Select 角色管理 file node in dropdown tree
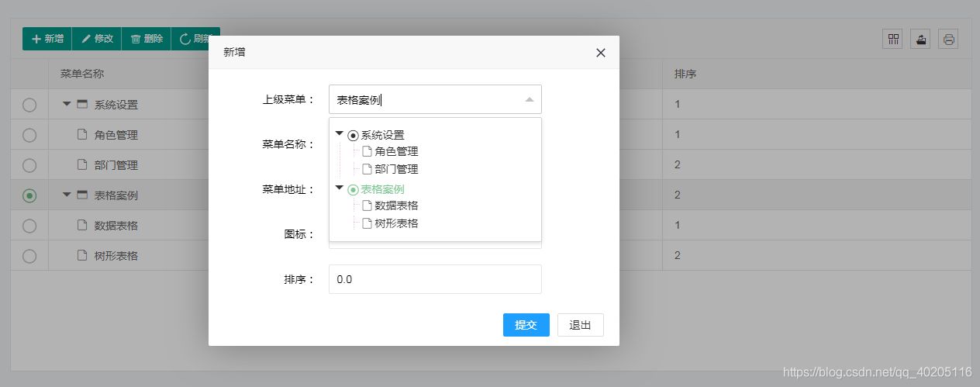The width and height of the screenshot is (980, 387). pos(395,151)
